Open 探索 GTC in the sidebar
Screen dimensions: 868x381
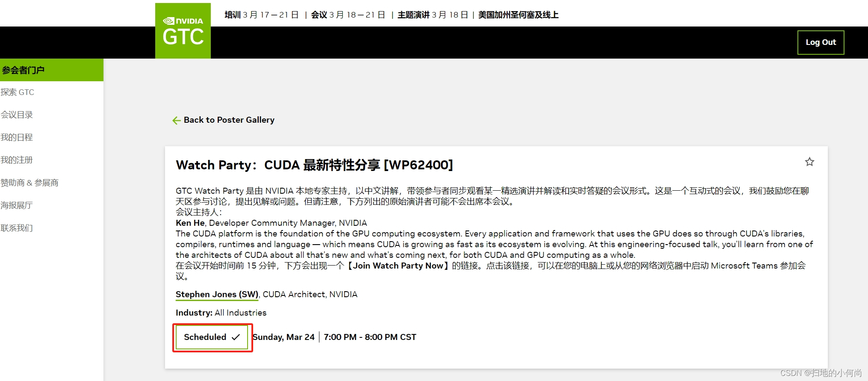point(18,92)
